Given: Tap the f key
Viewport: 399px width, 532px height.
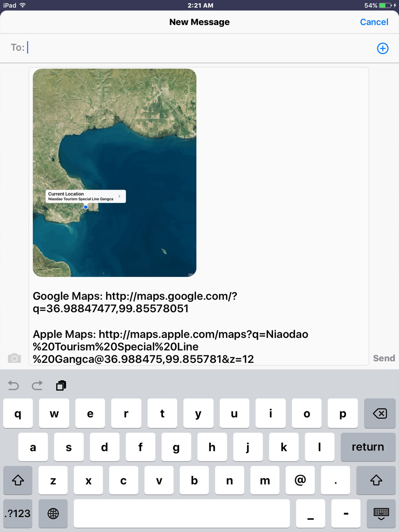Looking at the screenshot, I should click(140, 447).
